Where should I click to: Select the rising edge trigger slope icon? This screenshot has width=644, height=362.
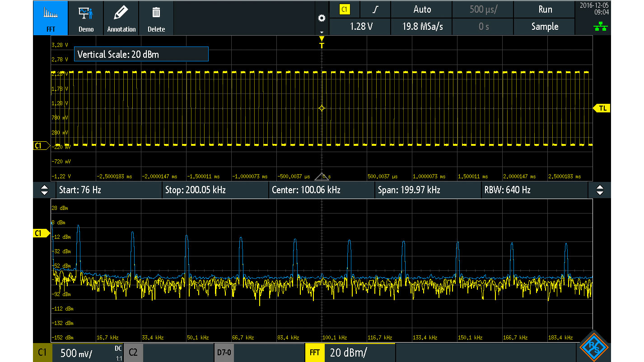click(x=375, y=9)
